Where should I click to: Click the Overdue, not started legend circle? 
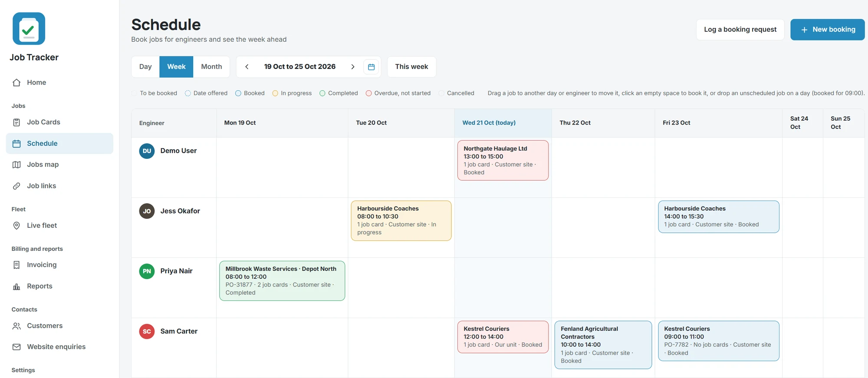coord(368,93)
